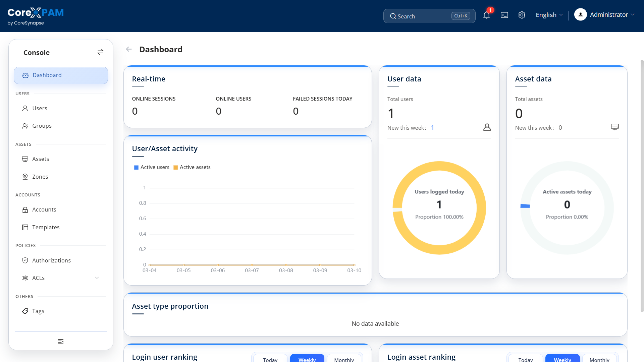Select Monthly in Login user ranking

(x=344, y=358)
